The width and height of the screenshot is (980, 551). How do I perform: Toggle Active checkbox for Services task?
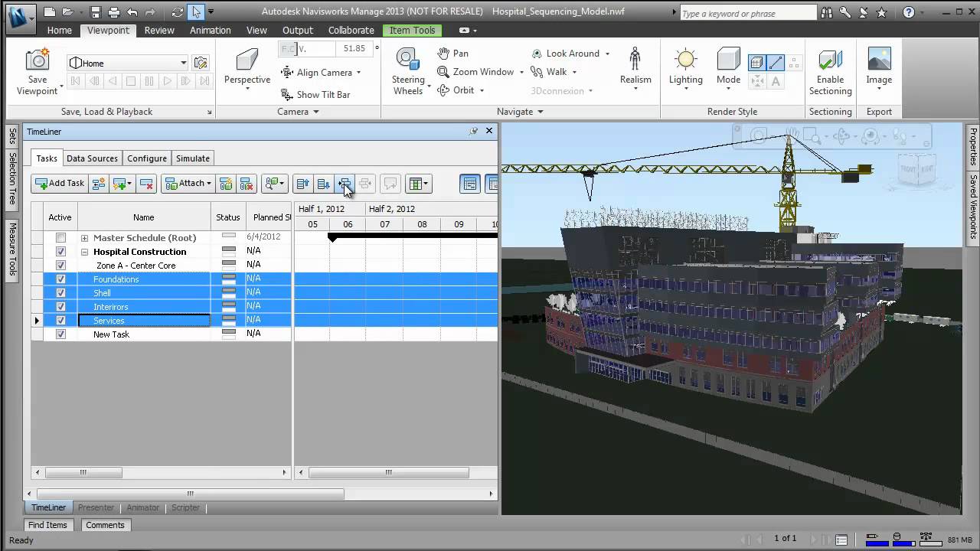pos(60,321)
